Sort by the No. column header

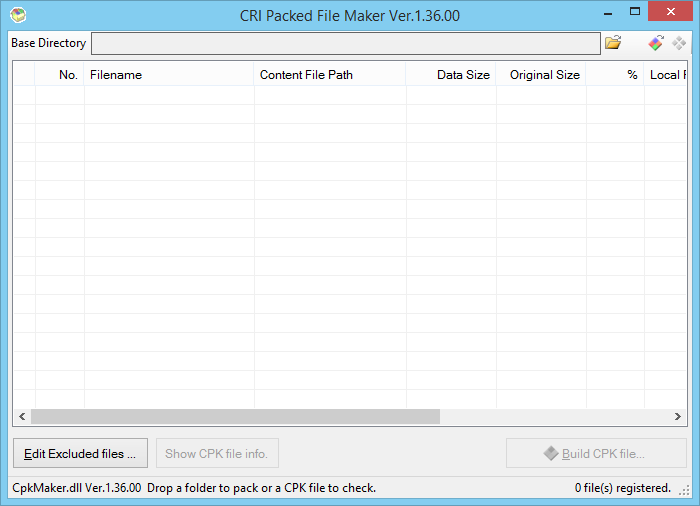(x=59, y=75)
